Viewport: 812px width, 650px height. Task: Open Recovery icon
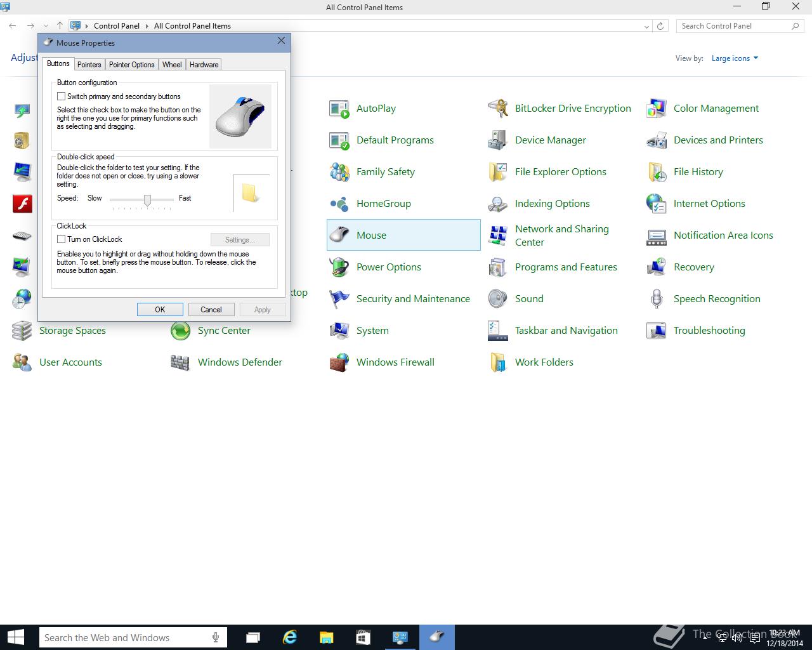tap(657, 267)
